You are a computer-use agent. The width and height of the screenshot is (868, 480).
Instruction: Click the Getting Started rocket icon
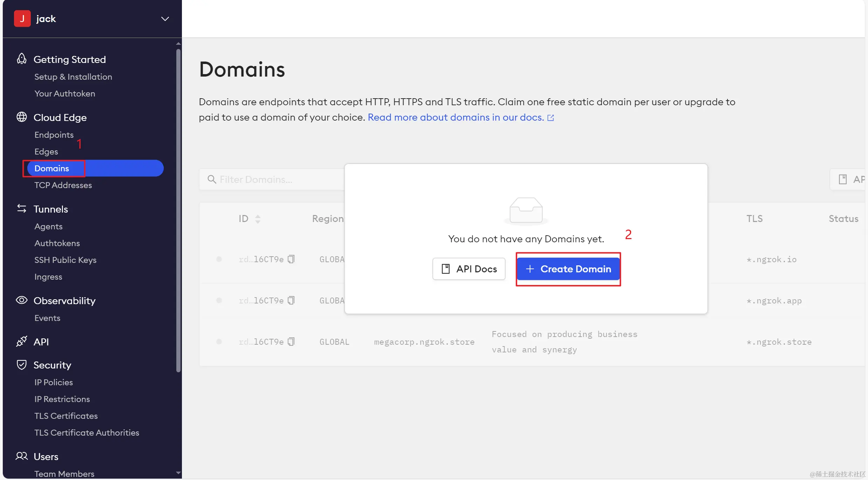pos(22,59)
